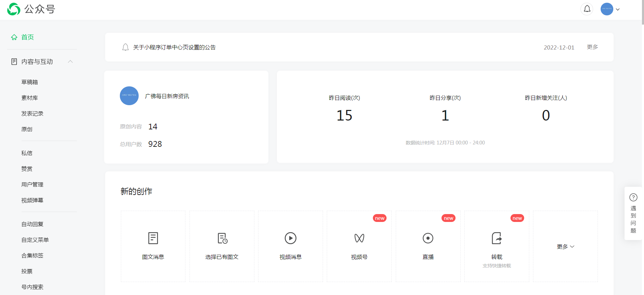
Task: Open 视频弹幕 in sidebar
Action: tap(32, 200)
